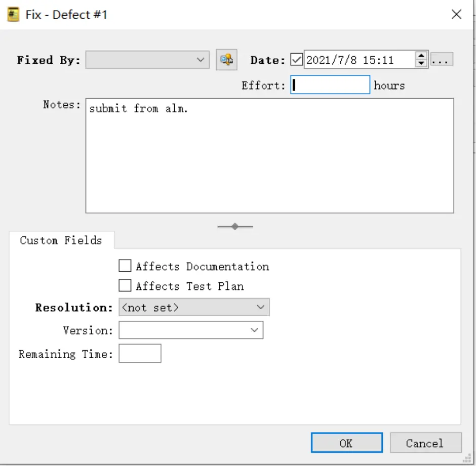The image size is (476, 466).
Task: Click the Fix dialog title bar icon
Action: [13, 14]
